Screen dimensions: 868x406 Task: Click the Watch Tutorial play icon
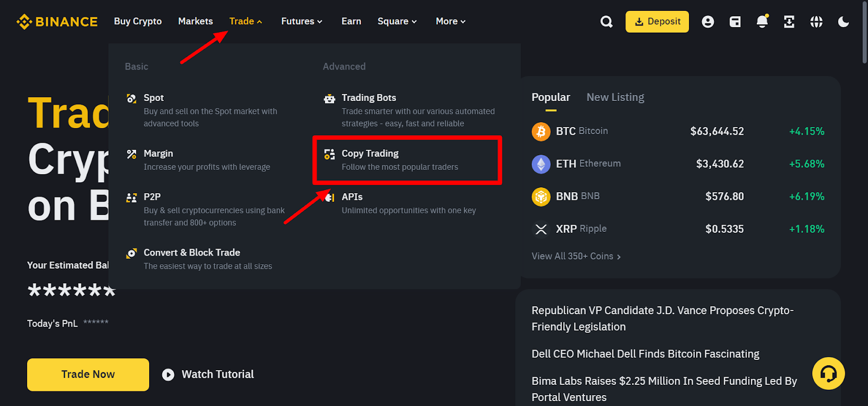point(168,375)
